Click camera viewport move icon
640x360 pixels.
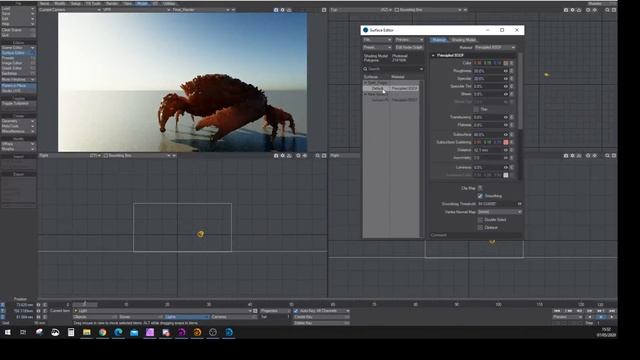[276, 10]
